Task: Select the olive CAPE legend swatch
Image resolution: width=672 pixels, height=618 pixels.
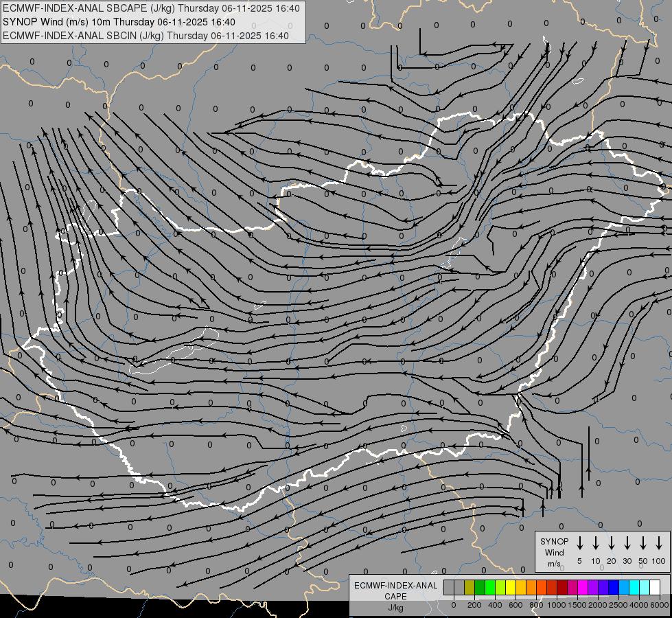Action: 470,588
